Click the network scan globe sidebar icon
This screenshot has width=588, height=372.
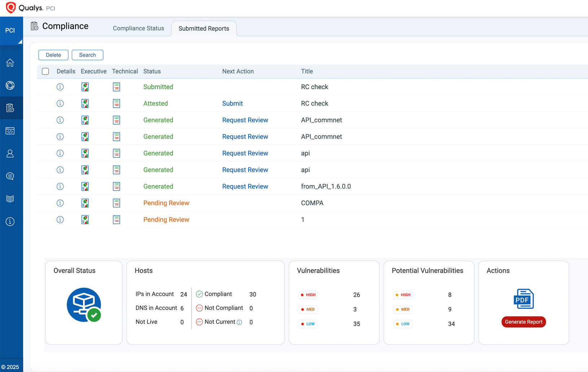pyautogui.click(x=10, y=86)
